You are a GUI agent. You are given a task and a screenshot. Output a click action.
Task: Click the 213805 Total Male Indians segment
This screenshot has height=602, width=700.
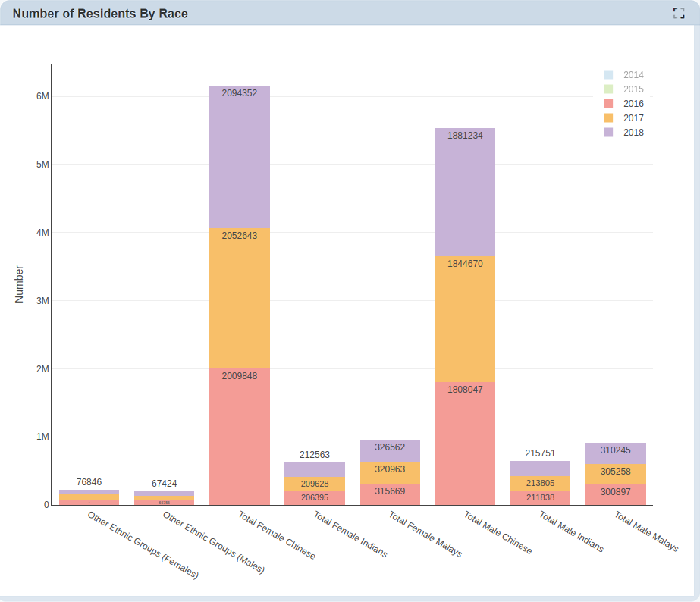pos(540,483)
